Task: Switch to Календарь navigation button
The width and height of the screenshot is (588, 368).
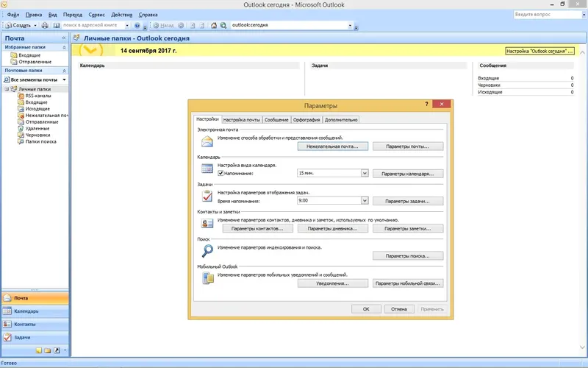Action: click(x=35, y=311)
